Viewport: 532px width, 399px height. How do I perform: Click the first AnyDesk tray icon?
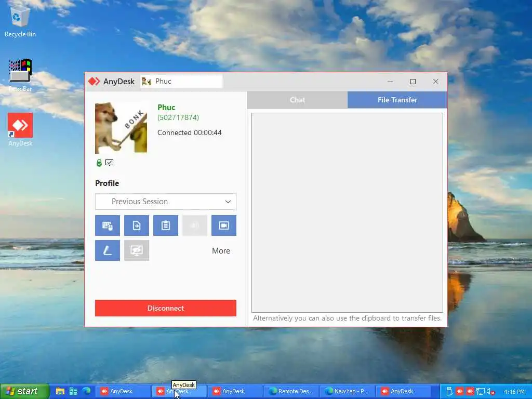[460, 392]
